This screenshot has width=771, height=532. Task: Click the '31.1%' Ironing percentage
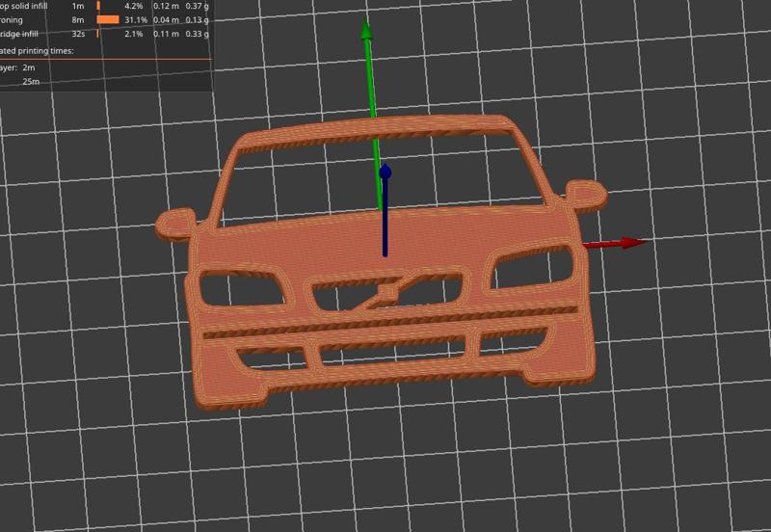coord(136,20)
